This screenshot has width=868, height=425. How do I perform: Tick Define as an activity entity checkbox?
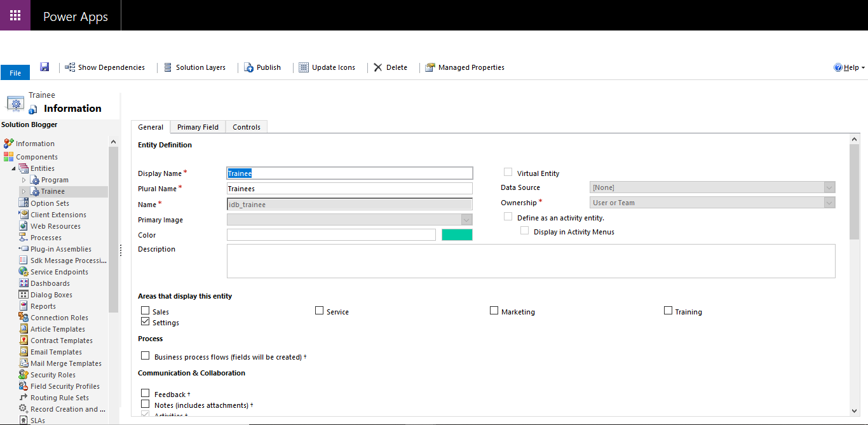pos(508,217)
